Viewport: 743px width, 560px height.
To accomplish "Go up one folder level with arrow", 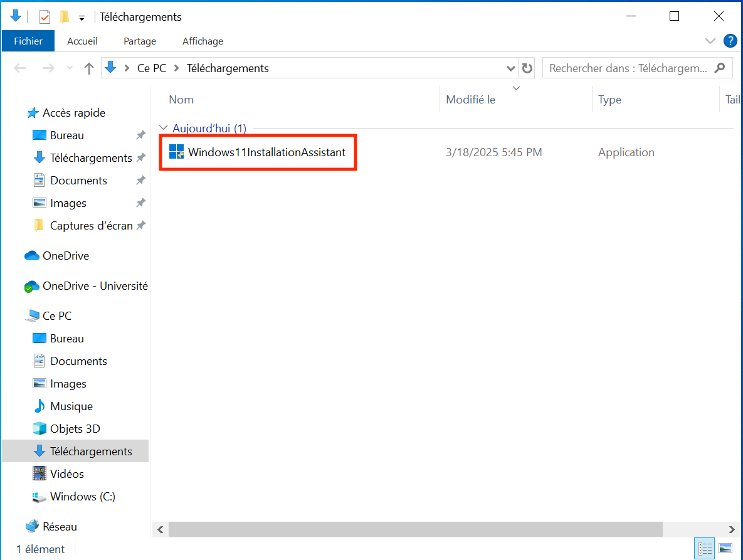I will point(89,68).
